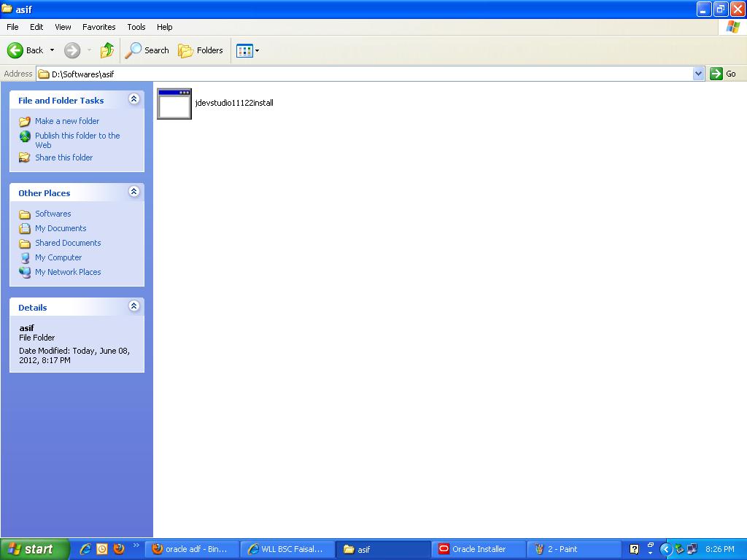Open the Edit menu
The height and width of the screenshot is (560, 747).
[x=36, y=27]
